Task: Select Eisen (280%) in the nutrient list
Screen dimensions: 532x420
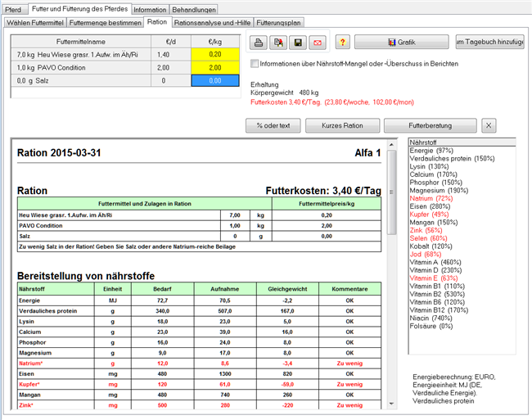Action: click(x=430, y=206)
